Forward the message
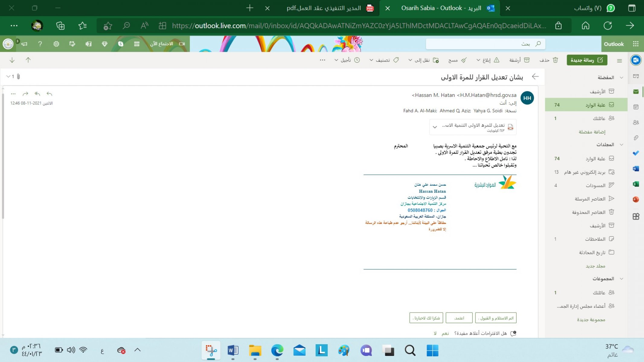644x362 pixels. (x=25, y=94)
